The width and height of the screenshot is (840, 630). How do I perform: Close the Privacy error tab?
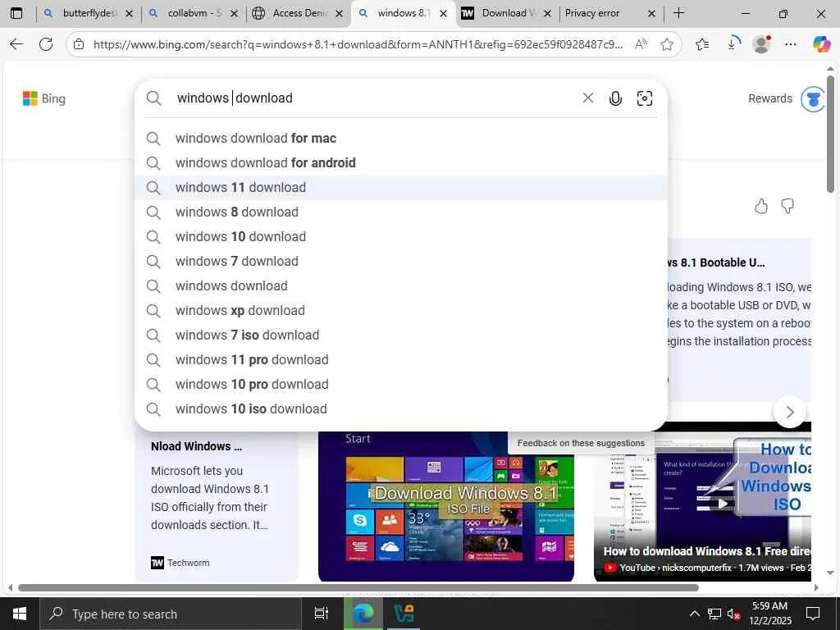(x=651, y=14)
